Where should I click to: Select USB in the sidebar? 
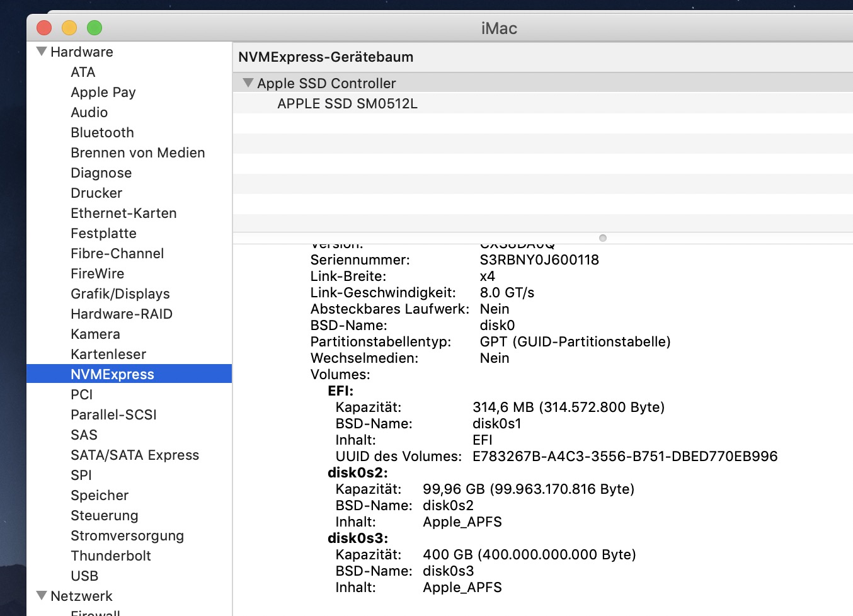(84, 576)
